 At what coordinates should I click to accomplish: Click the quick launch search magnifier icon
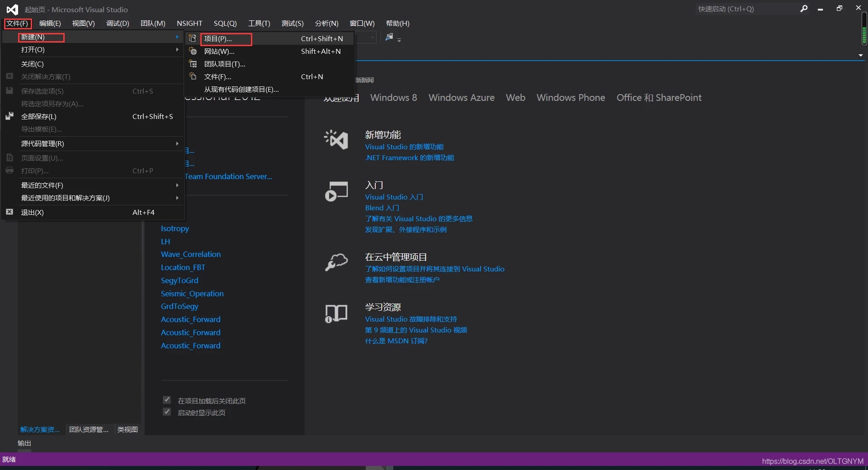(804, 9)
